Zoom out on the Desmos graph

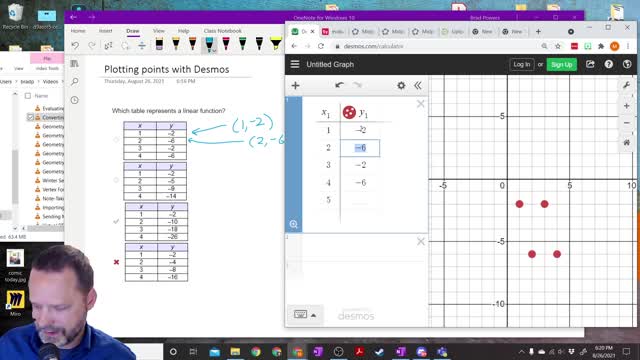(627, 123)
